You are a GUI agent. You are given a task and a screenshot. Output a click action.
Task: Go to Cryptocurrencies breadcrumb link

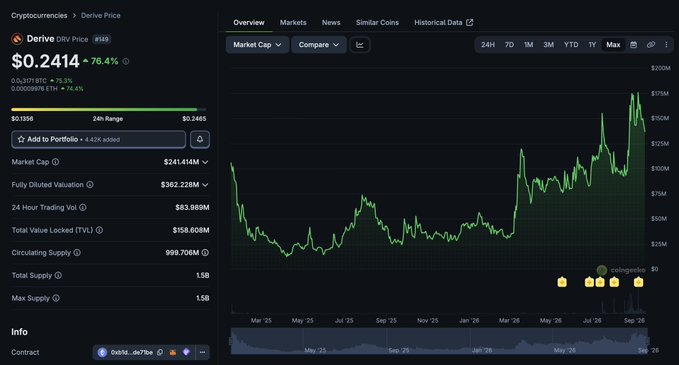pyautogui.click(x=39, y=16)
